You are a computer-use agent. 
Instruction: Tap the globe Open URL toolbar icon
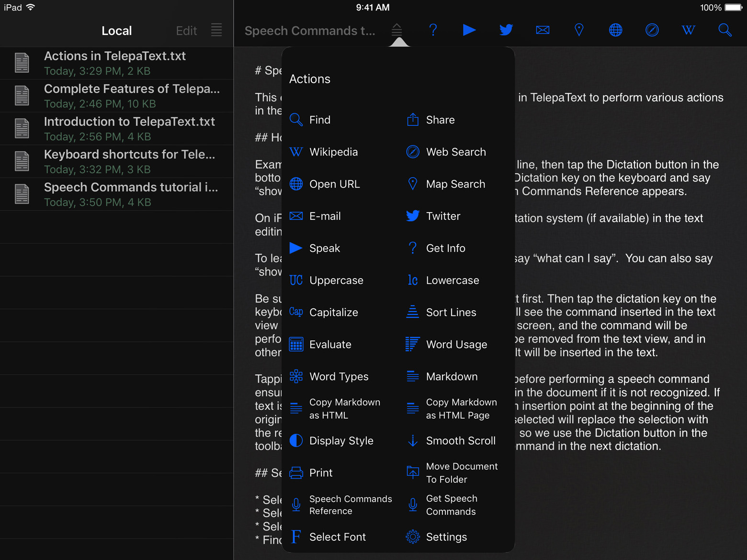click(x=615, y=30)
